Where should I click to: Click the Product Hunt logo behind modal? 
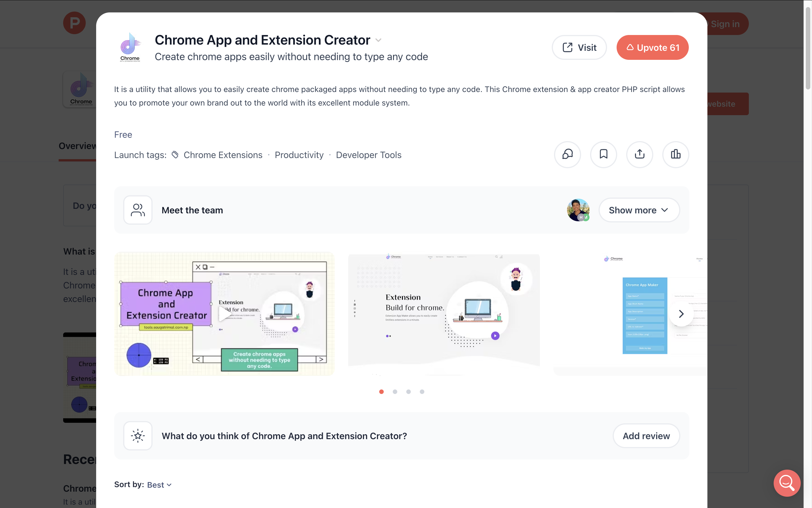(x=74, y=23)
